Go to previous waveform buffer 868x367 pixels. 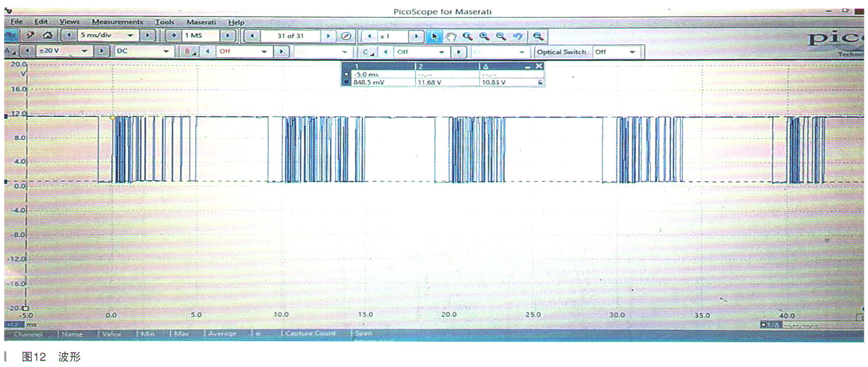(252, 36)
